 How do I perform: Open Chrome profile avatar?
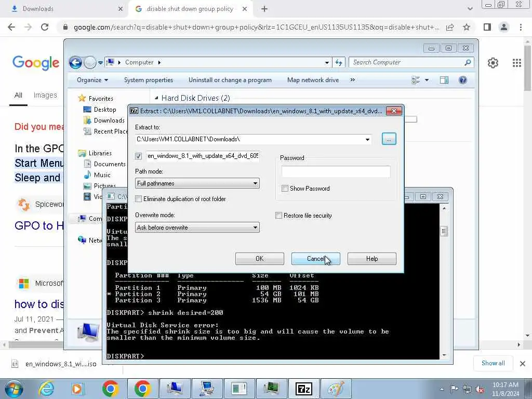click(x=504, y=27)
